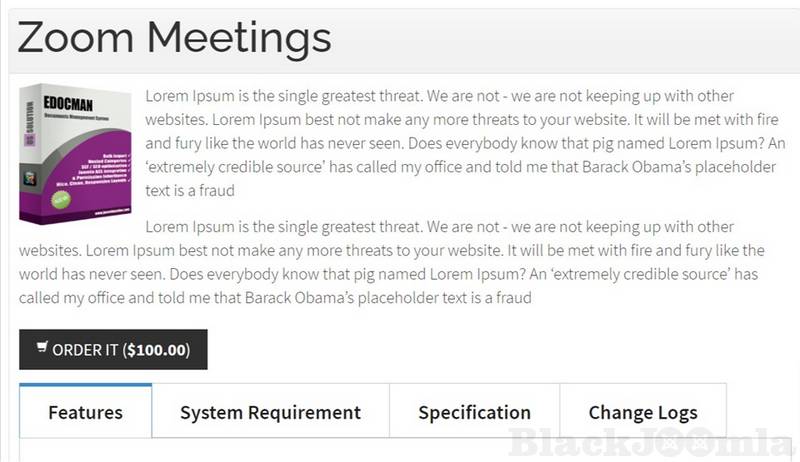
Task: Click the empty tab content panel
Action: pyautogui.click(x=300, y=450)
